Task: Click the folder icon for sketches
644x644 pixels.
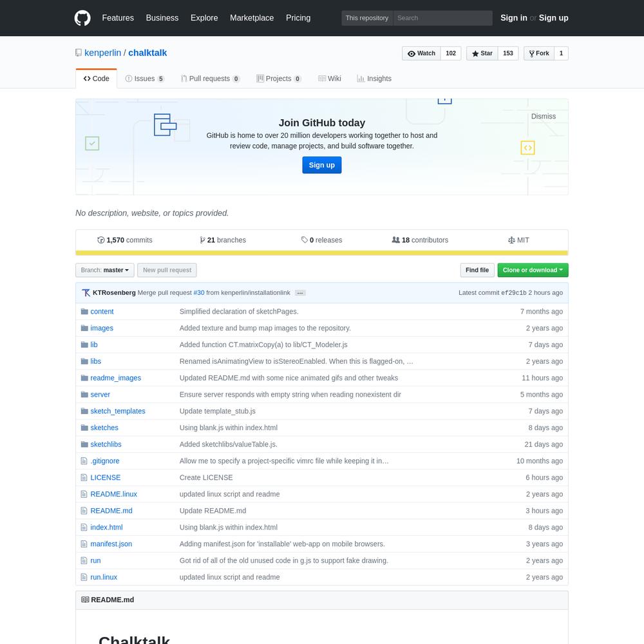Action: pos(84,428)
